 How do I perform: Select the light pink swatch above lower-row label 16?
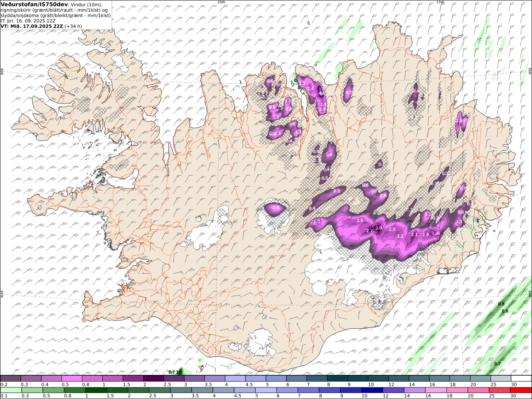[436, 390]
